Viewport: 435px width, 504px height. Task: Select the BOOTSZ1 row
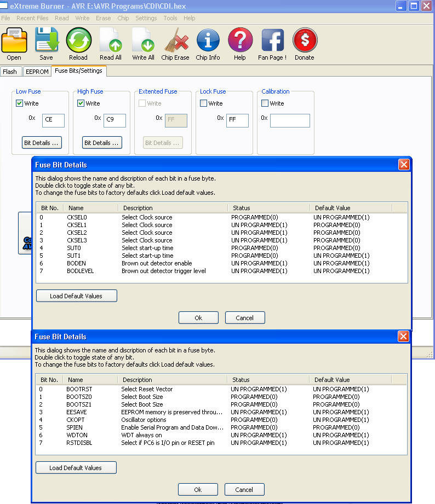pos(221,405)
